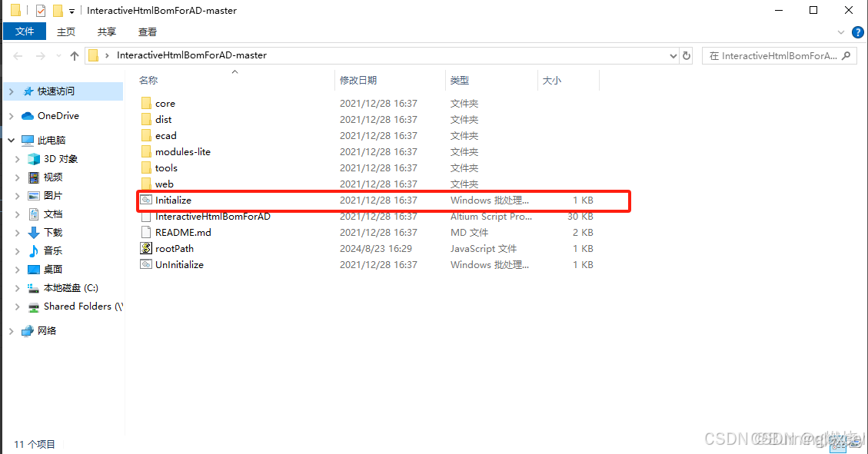Switch to the 共享 ribbon tab
Image resolution: width=868 pixels, height=454 pixels.
point(106,32)
